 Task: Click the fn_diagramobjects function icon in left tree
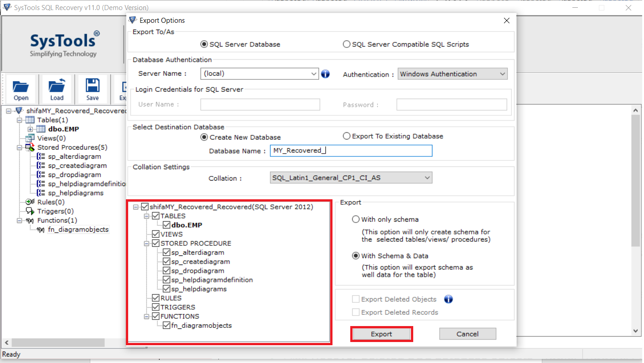pyautogui.click(x=41, y=229)
